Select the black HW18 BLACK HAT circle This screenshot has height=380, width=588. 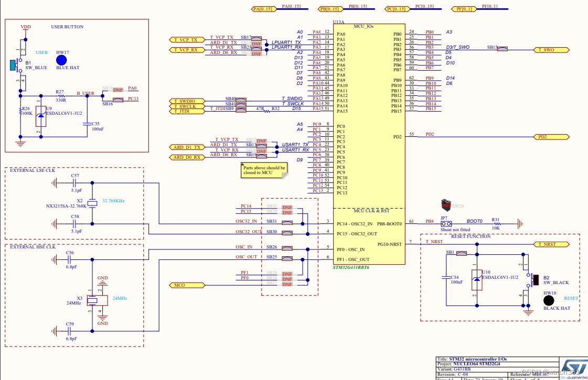[x=549, y=300]
